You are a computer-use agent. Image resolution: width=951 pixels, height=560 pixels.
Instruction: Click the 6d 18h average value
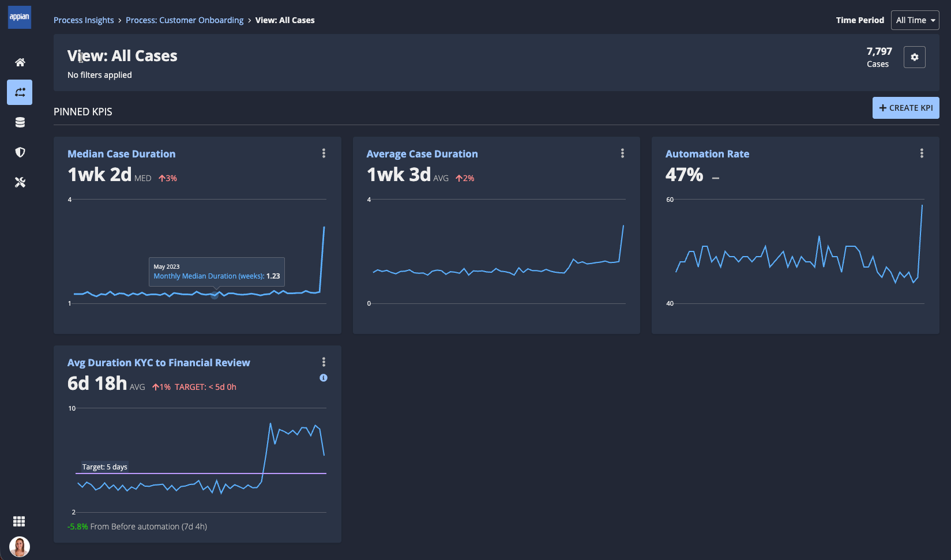97,383
